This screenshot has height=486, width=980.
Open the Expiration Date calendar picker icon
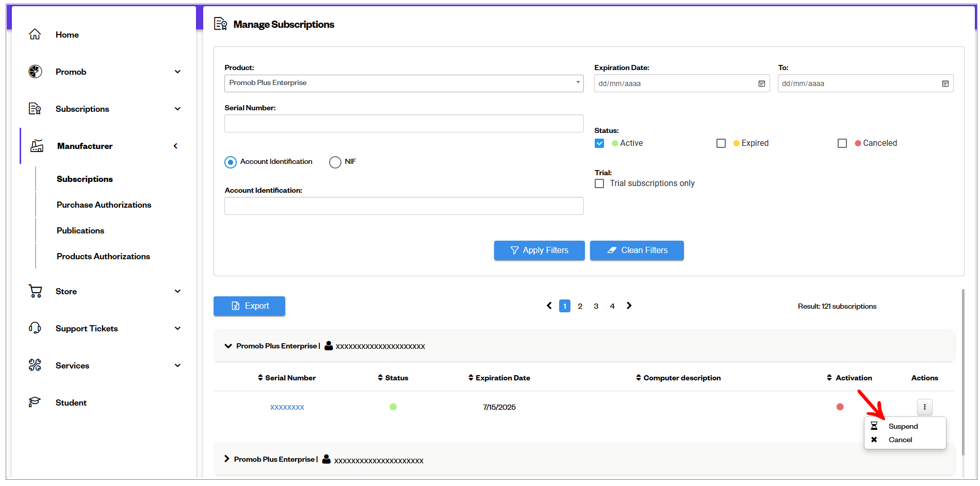(761, 83)
